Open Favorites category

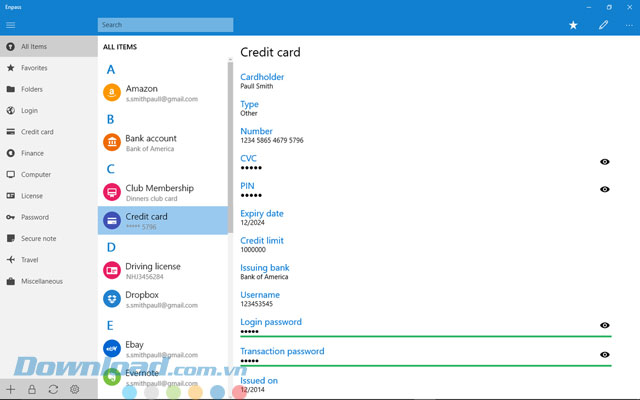coord(49,68)
